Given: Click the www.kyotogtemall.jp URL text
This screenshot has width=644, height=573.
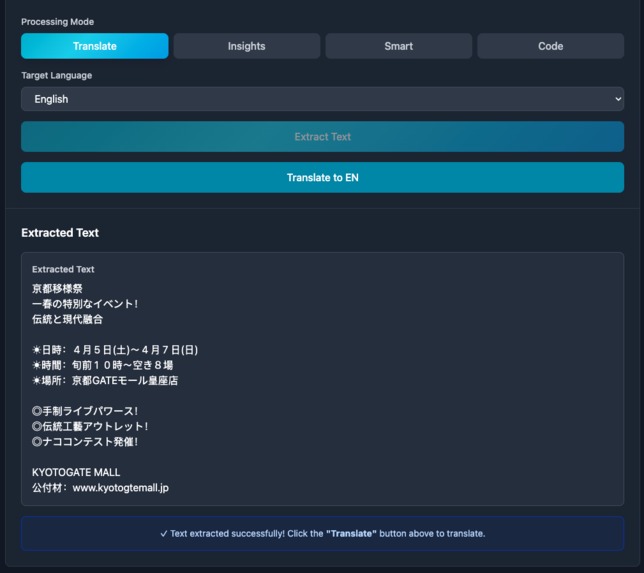Looking at the screenshot, I should [121, 488].
